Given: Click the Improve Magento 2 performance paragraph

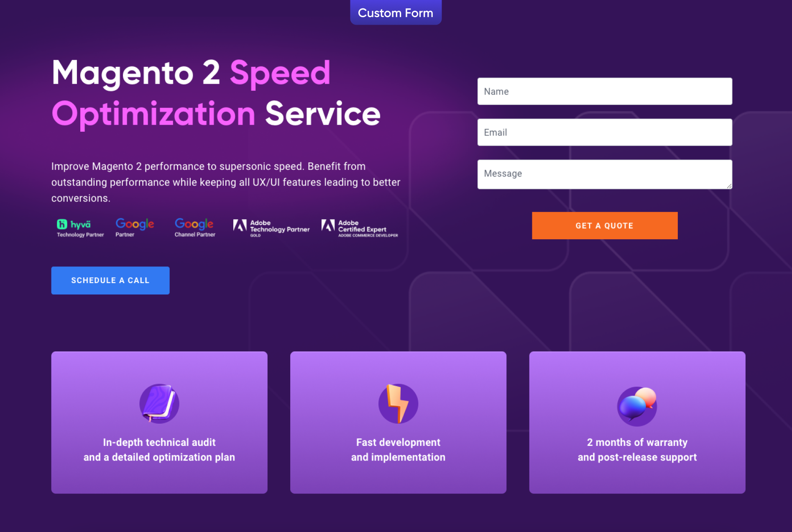Looking at the screenshot, I should (226, 182).
